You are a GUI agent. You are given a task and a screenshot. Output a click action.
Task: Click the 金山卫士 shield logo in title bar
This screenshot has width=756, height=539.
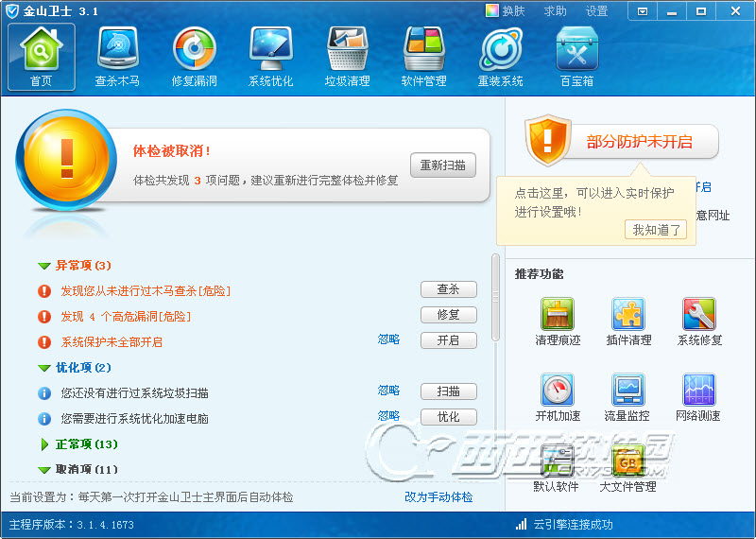[x=11, y=11]
